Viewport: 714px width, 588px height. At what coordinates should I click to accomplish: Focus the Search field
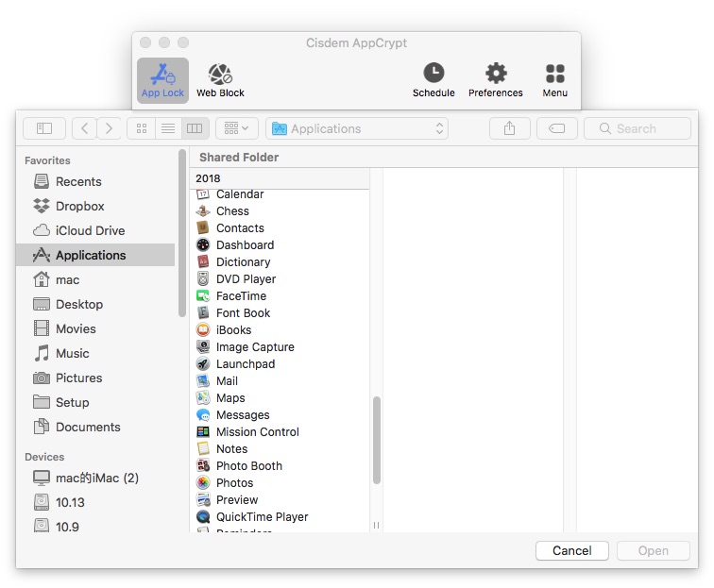pyautogui.click(x=637, y=128)
